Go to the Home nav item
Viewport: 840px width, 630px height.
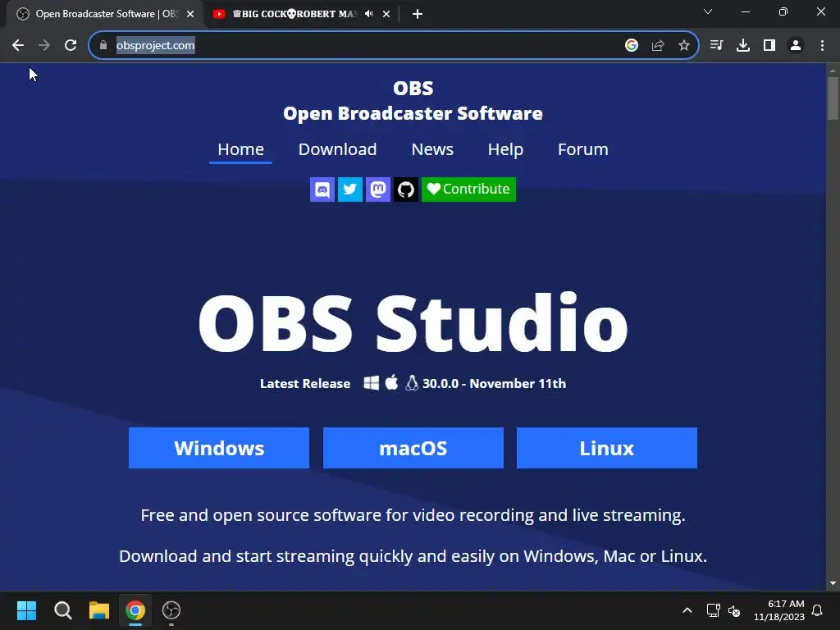click(x=240, y=149)
